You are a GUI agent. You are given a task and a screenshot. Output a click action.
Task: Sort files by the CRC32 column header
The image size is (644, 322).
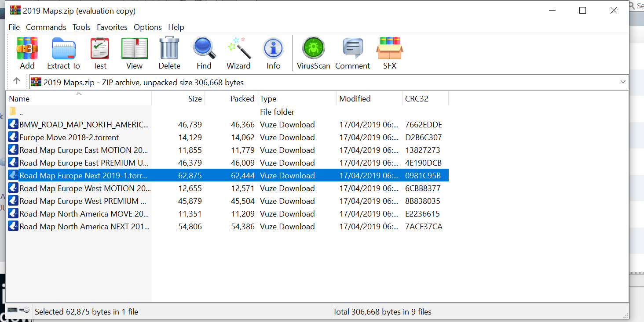click(x=425, y=98)
